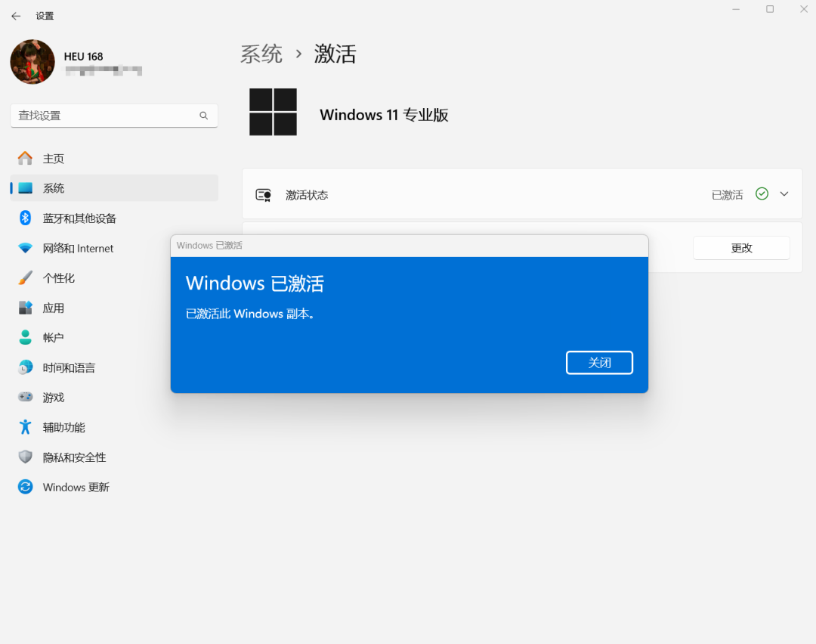Click the 查找设置 search field

pyautogui.click(x=114, y=116)
